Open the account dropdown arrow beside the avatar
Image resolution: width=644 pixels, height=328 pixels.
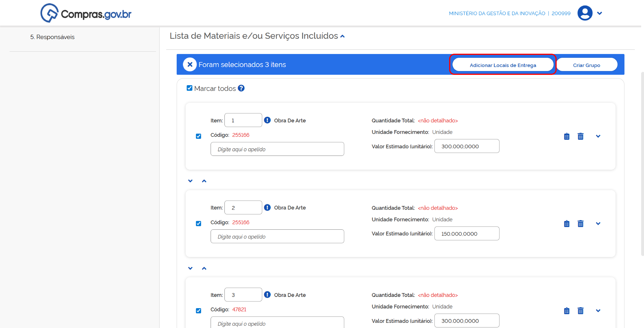click(x=599, y=13)
